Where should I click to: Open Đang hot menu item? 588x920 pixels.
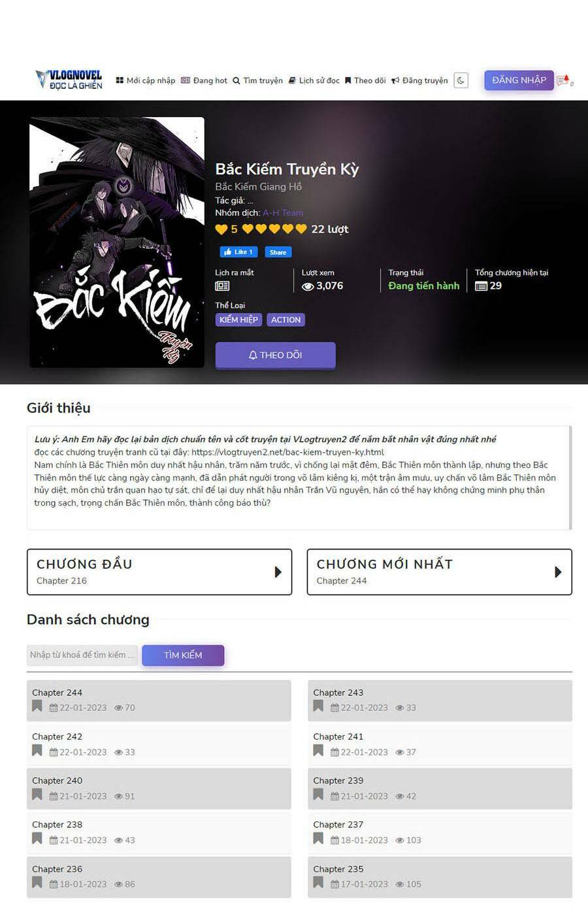point(204,80)
